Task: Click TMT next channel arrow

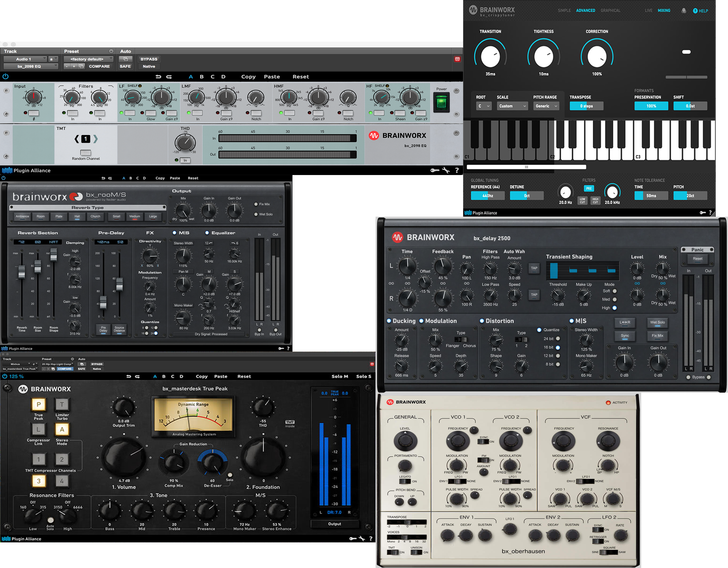Action: 95,139
